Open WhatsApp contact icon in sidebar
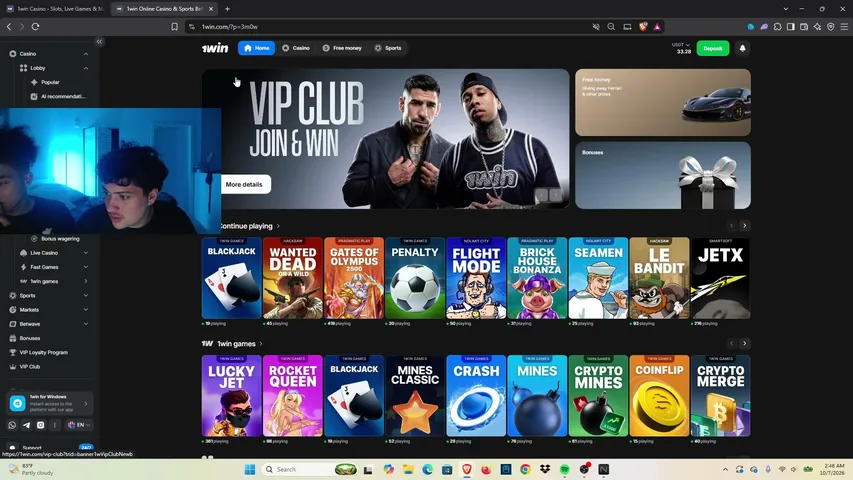The height and width of the screenshot is (480, 853). tap(13, 425)
